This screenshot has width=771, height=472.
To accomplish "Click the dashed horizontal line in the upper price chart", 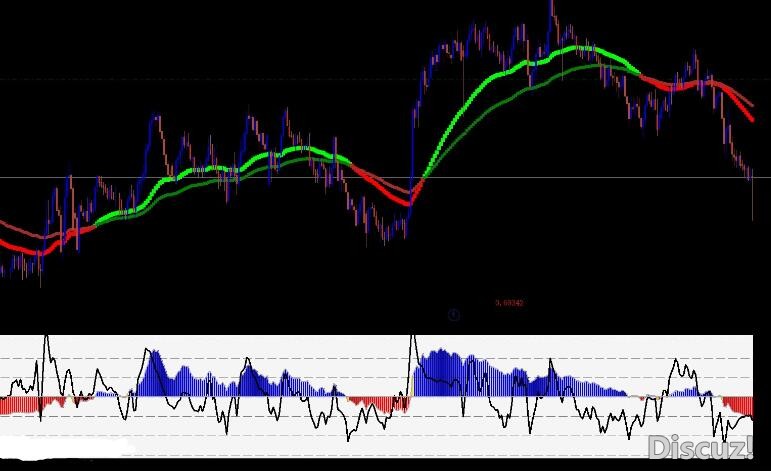I will pos(386,79).
